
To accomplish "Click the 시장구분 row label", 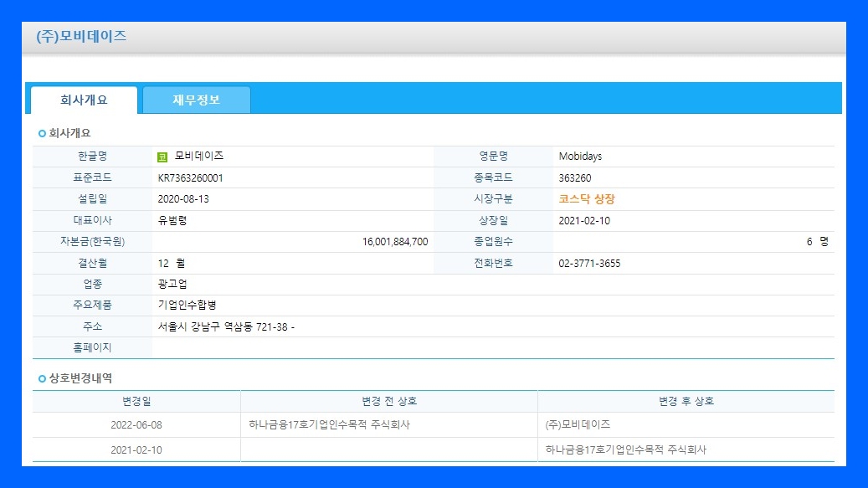I will (493, 199).
